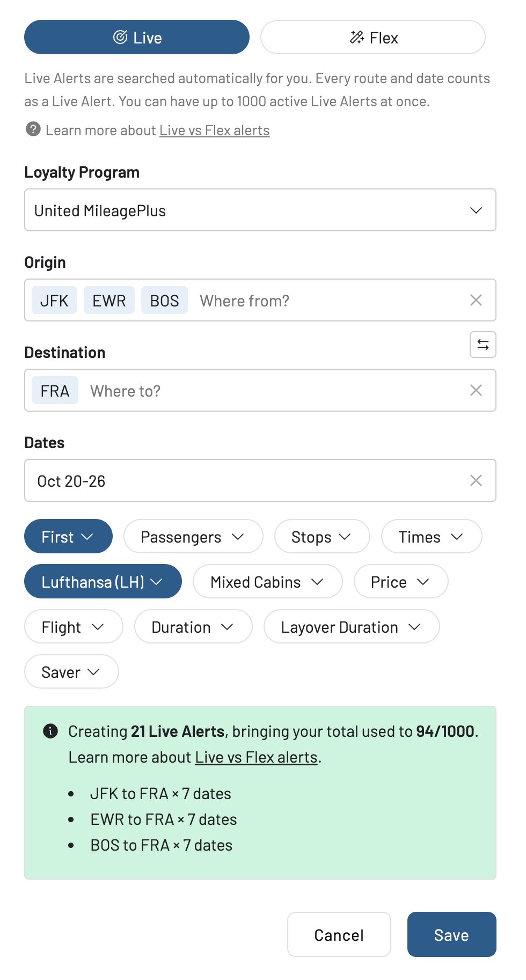Expand the First cabin class filter

[68, 537]
